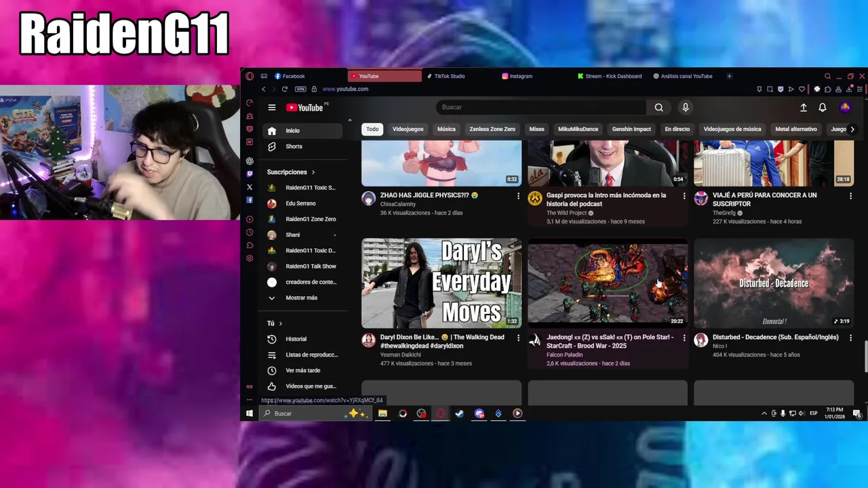Open the upload/create video icon
The height and width of the screenshot is (488, 868).
[804, 107]
